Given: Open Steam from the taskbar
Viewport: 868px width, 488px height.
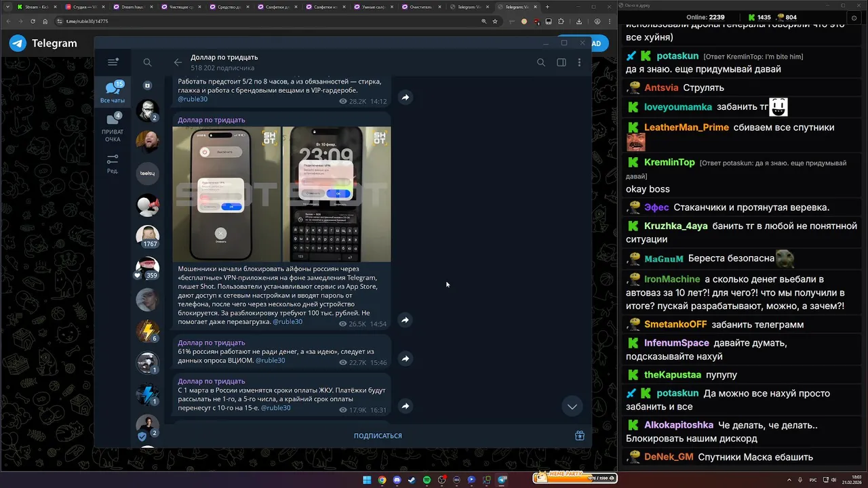Looking at the screenshot, I should coord(412,480).
